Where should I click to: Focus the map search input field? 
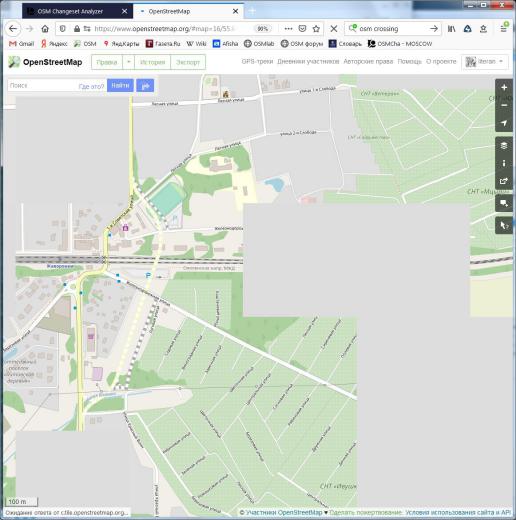pos(43,86)
